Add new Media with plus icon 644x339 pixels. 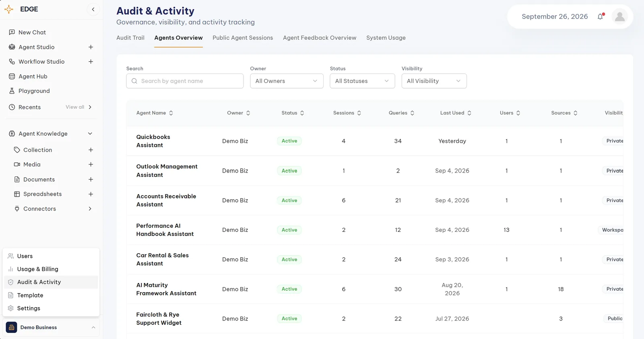coord(91,164)
